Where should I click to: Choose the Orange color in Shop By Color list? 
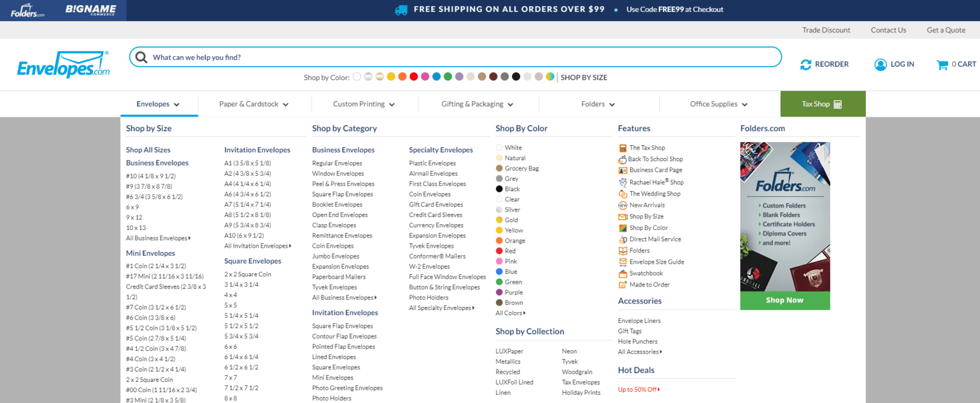point(499,241)
